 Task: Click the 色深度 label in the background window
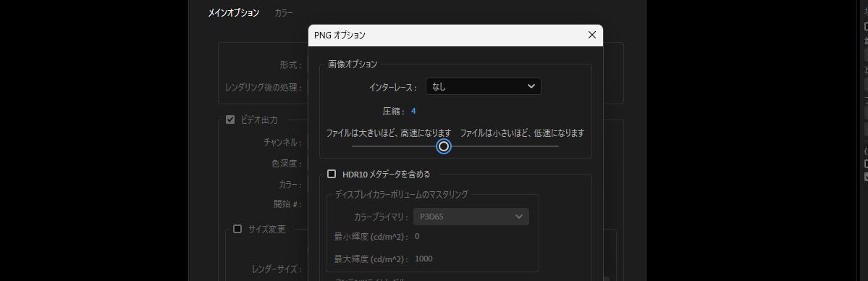click(x=287, y=164)
